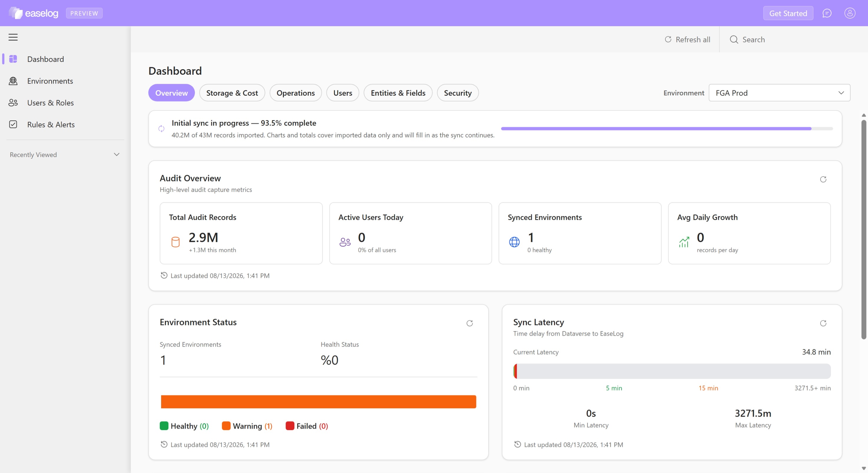Click the Refresh all label

[693, 39]
